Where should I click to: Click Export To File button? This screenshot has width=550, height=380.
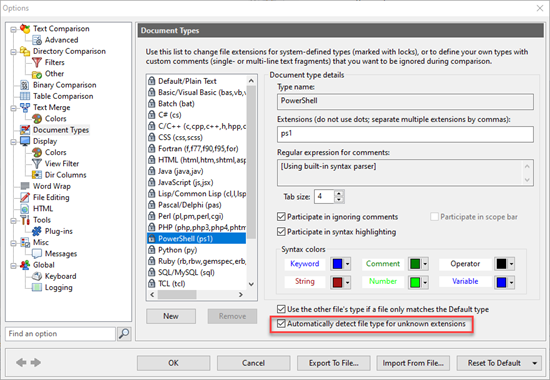click(334, 363)
